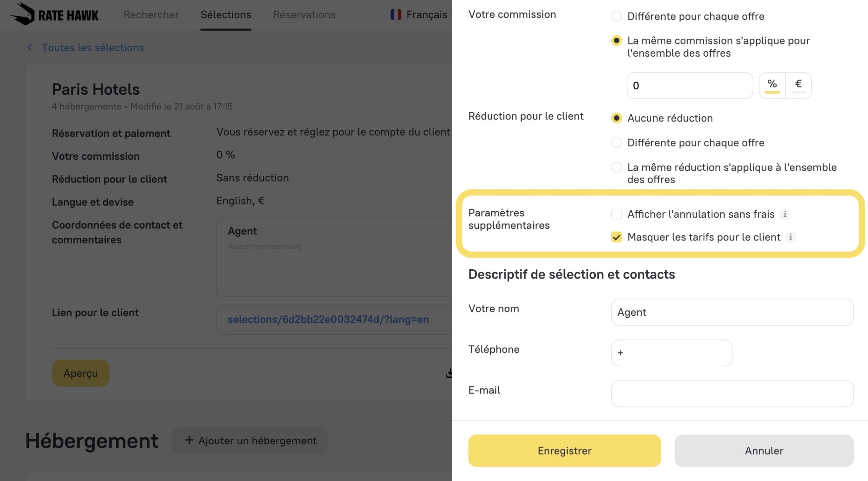Click the info icon beside Masquer les tarifs
This screenshot has width=868, height=481.
pyautogui.click(x=791, y=237)
